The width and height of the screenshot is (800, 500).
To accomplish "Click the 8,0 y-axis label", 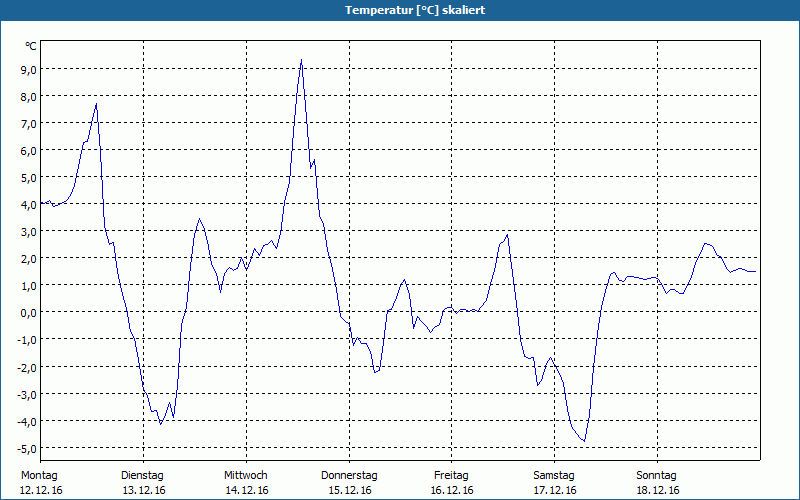I will pyautogui.click(x=28, y=96).
